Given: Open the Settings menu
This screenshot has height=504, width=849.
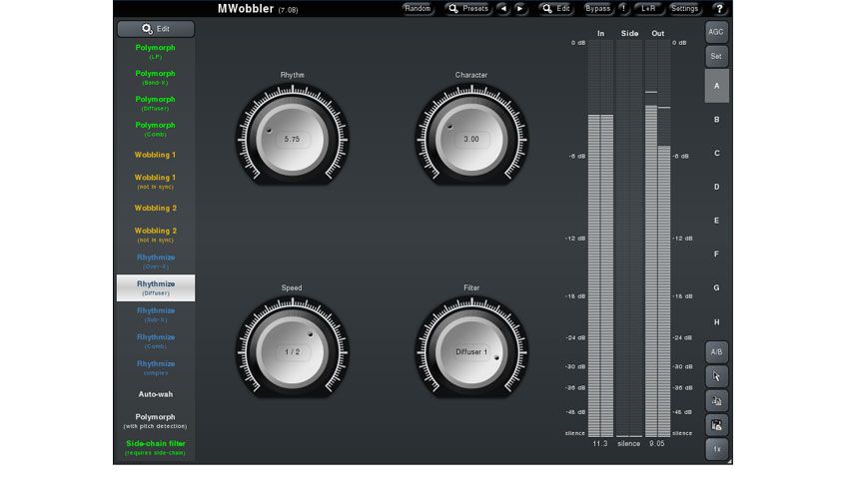Looking at the screenshot, I should [x=684, y=9].
